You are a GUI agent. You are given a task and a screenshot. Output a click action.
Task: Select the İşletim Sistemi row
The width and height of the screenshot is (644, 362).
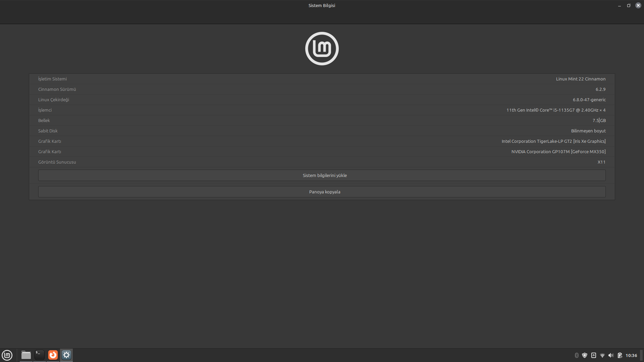[322, 79]
